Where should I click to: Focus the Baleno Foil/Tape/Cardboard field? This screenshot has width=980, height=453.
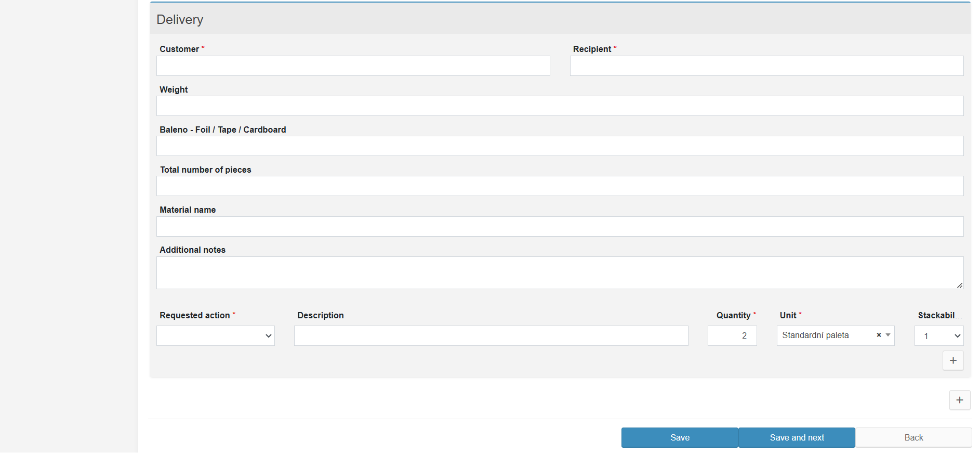(x=560, y=146)
